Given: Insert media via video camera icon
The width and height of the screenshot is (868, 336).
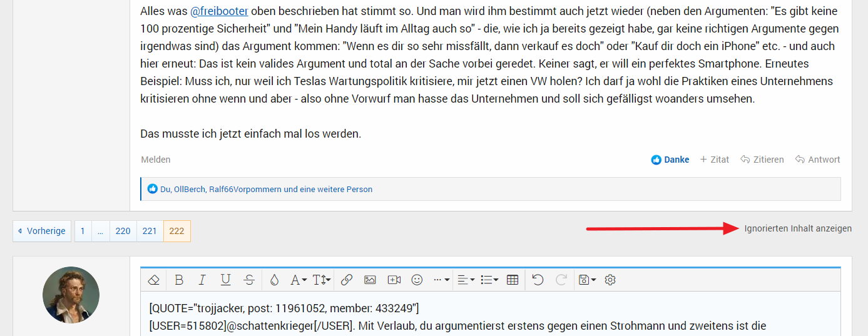Looking at the screenshot, I should coord(394,280).
